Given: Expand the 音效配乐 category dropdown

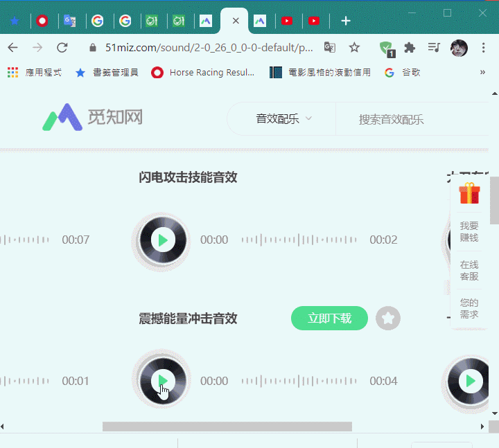Looking at the screenshot, I should [x=283, y=119].
